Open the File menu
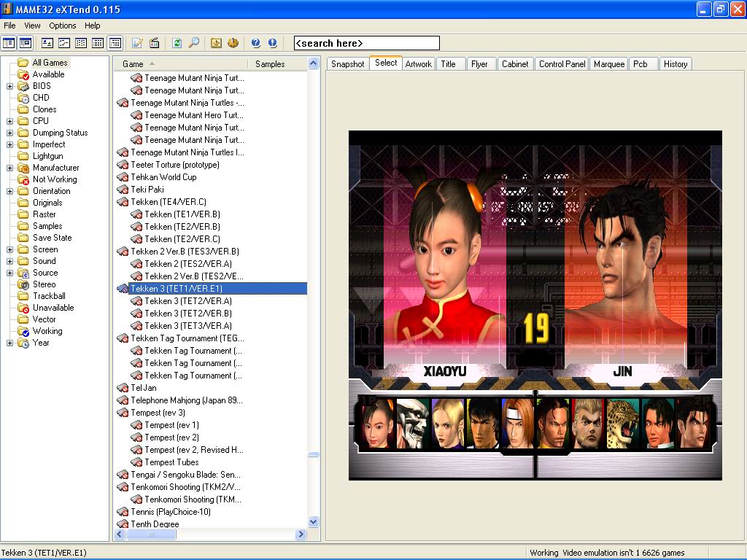 click(x=9, y=26)
